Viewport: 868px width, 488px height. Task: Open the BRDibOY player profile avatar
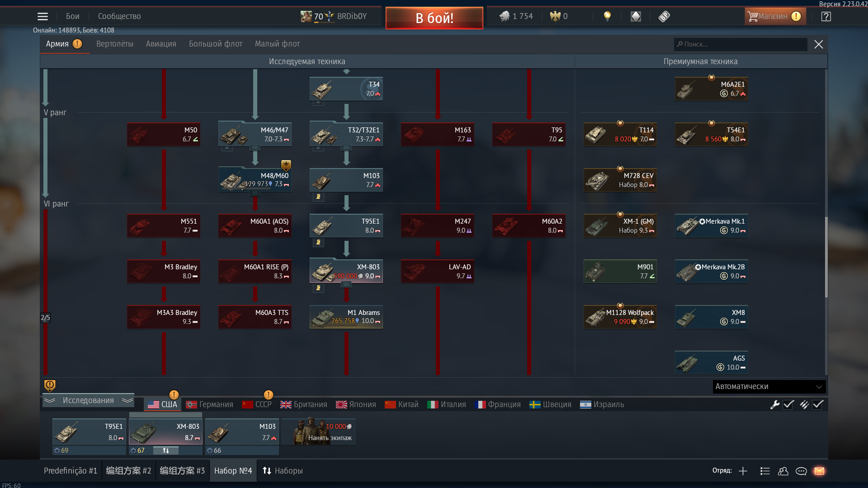306,16
